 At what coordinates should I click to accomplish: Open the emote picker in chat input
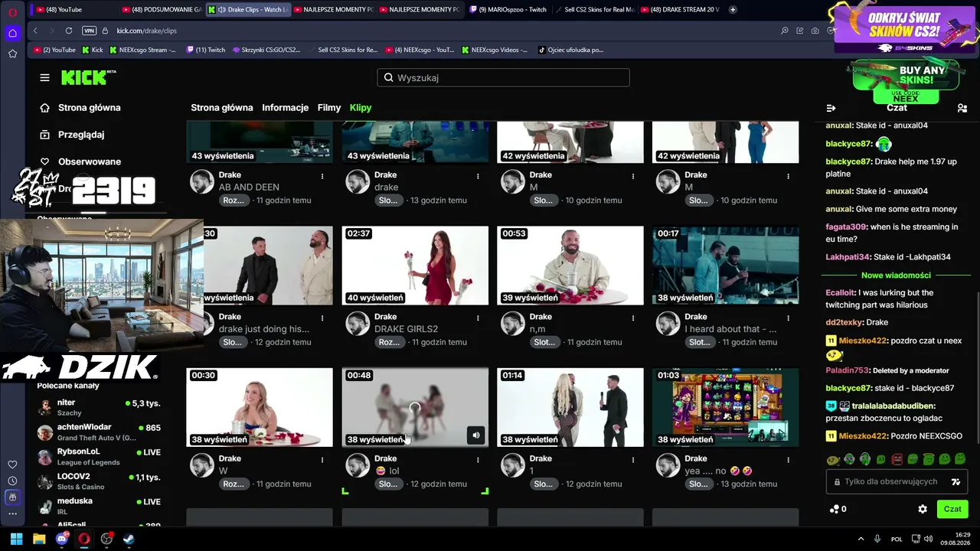(x=955, y=482)
